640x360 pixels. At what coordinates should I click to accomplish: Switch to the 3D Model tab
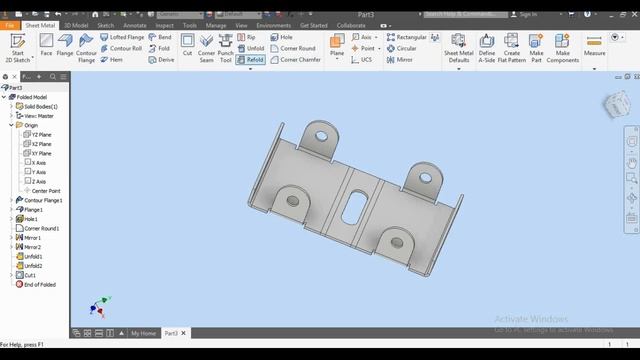76,25
